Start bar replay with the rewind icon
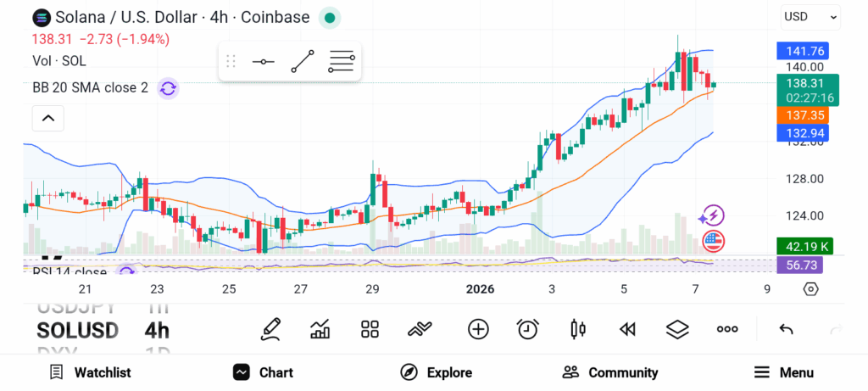 click(x=627, y=329)
